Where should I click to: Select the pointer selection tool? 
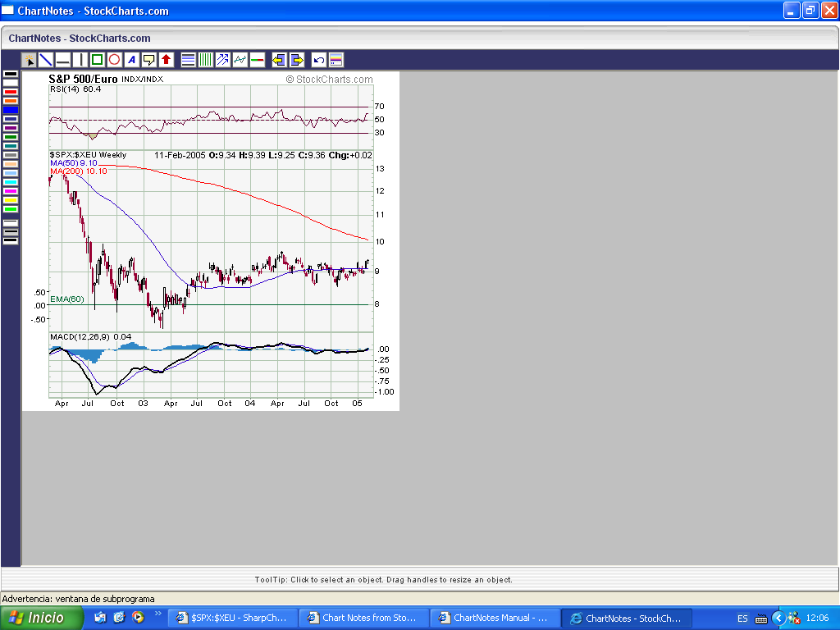click(x=29, y=60)
